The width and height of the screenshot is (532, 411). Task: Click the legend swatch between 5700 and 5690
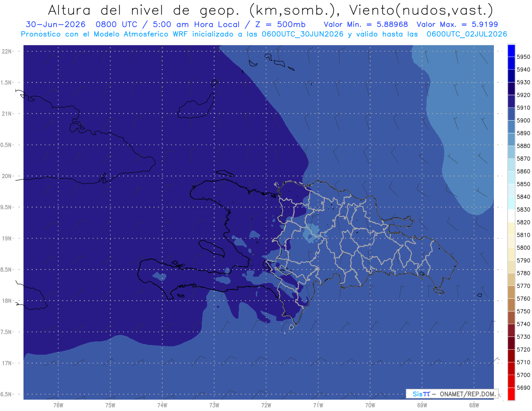click(511, 381)
